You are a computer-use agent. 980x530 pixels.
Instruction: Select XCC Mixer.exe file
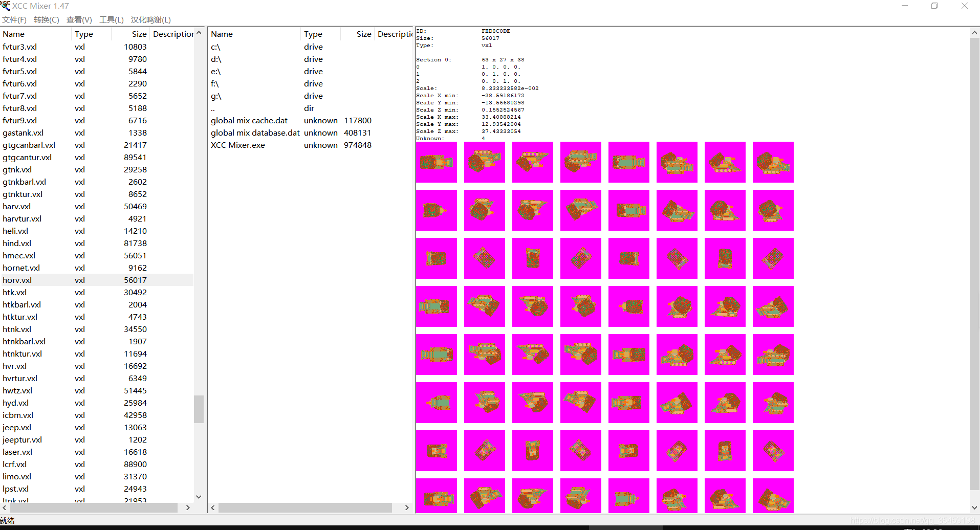click(310, 145)
